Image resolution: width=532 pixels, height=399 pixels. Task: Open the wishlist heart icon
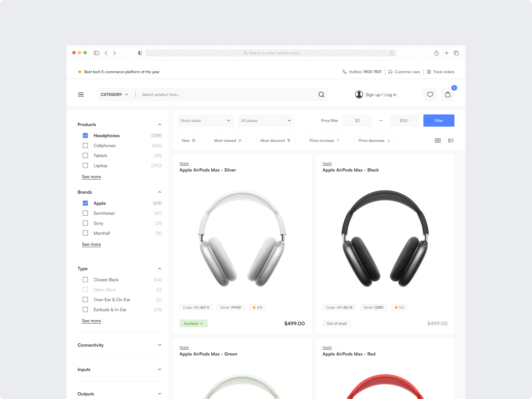430,94
